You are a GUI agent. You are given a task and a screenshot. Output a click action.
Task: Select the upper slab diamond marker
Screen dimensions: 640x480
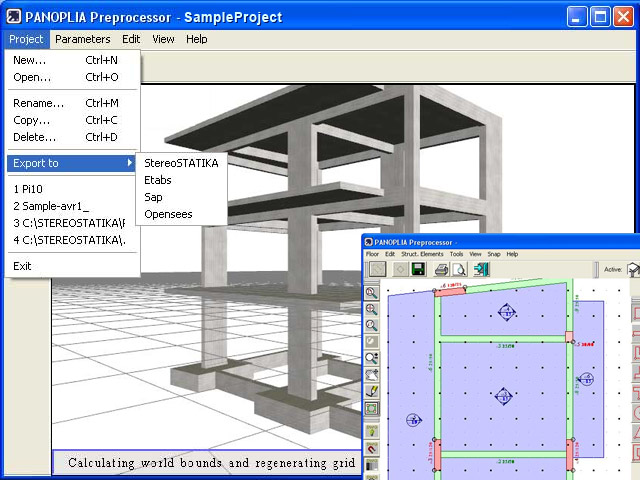coord(507,312)
